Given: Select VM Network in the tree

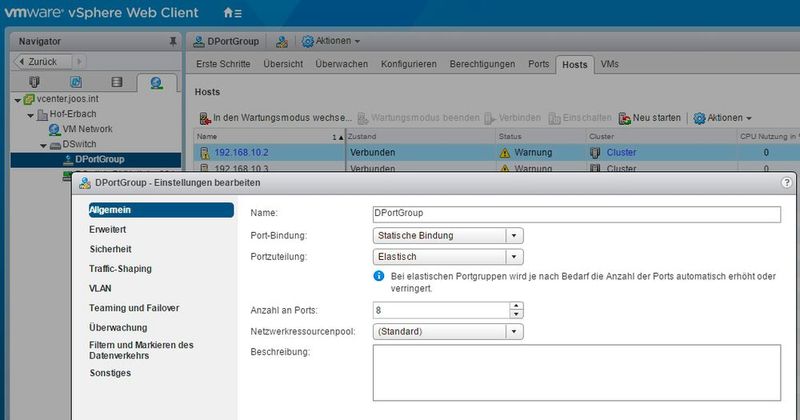Looking at the screenshot, I should pos(87,129).
